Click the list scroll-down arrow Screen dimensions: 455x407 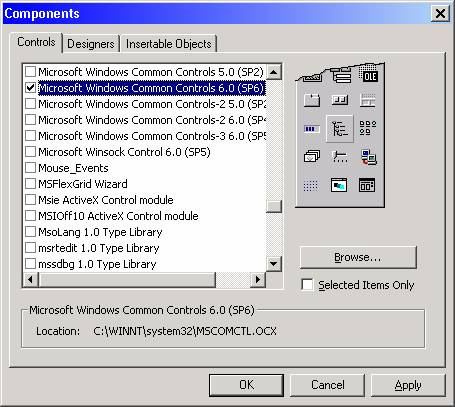274,264
